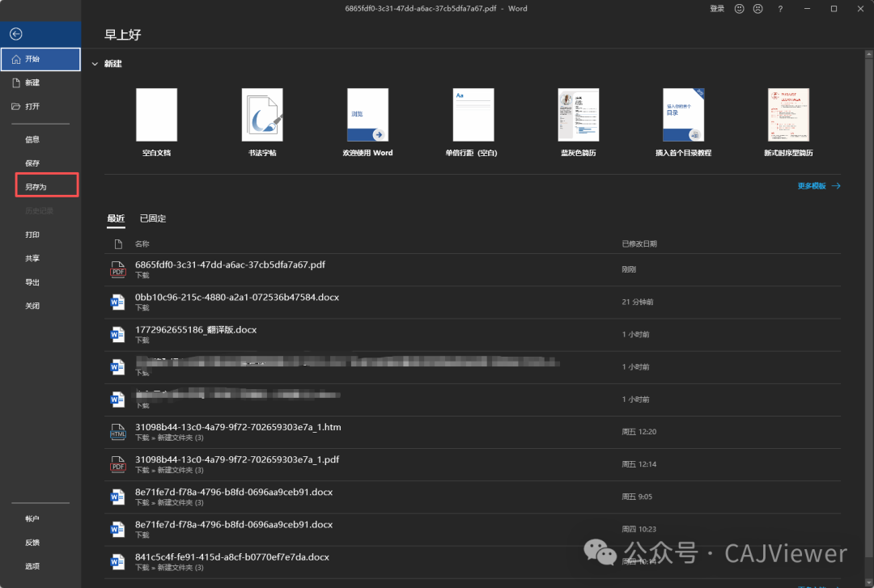
Task: Open 31098b44-13c0-4a79-9f72-702659303e7a_1.htm
Action: [x=473, y=432]
